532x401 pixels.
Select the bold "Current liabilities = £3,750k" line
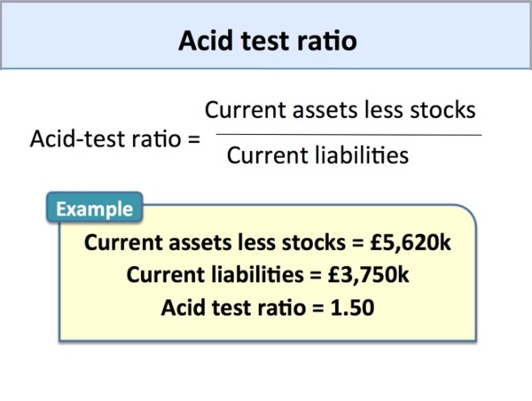(x=267, y=275)
